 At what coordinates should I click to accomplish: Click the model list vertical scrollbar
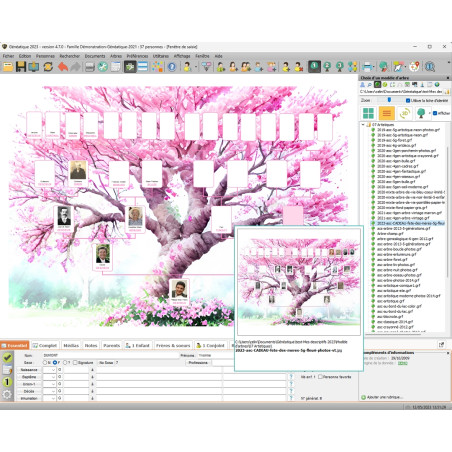(x=447, y=212)
